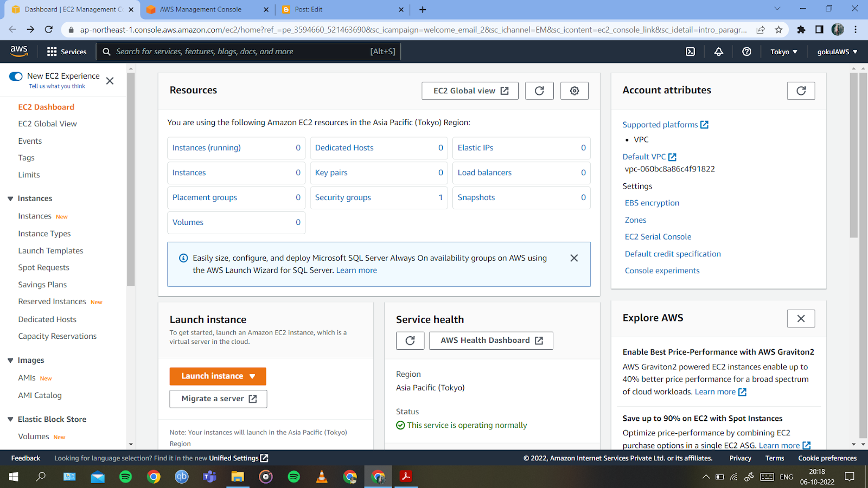Open AWS CloudShell icon in header
This screenshot has width=868, height=488.
690,52
